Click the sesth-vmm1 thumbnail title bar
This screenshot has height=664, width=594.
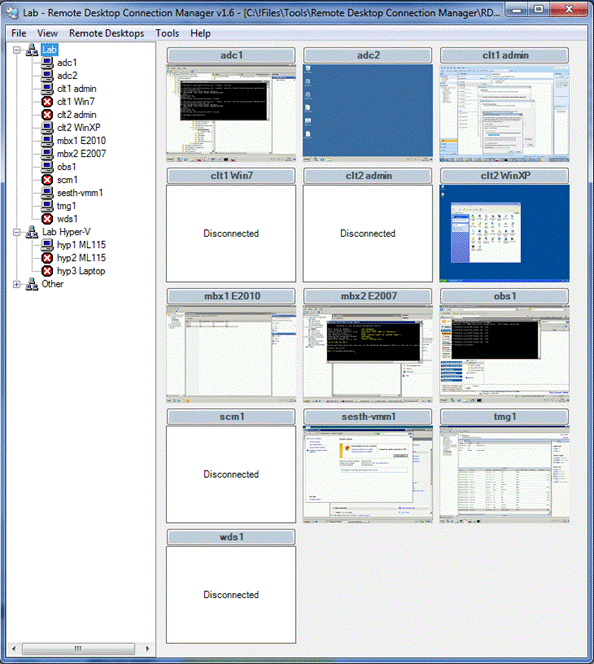pyautogui.click(x=367, y=417)
